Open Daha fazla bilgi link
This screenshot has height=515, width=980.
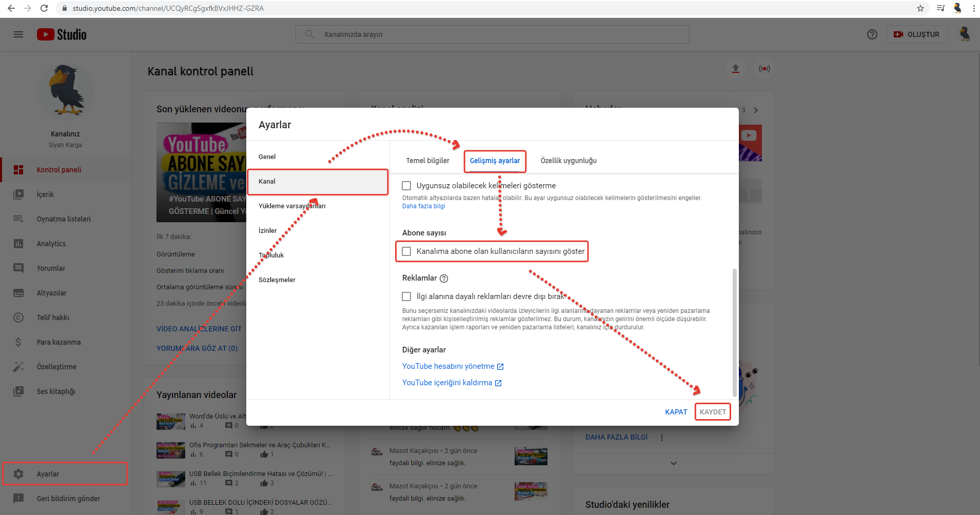point(424,206)
